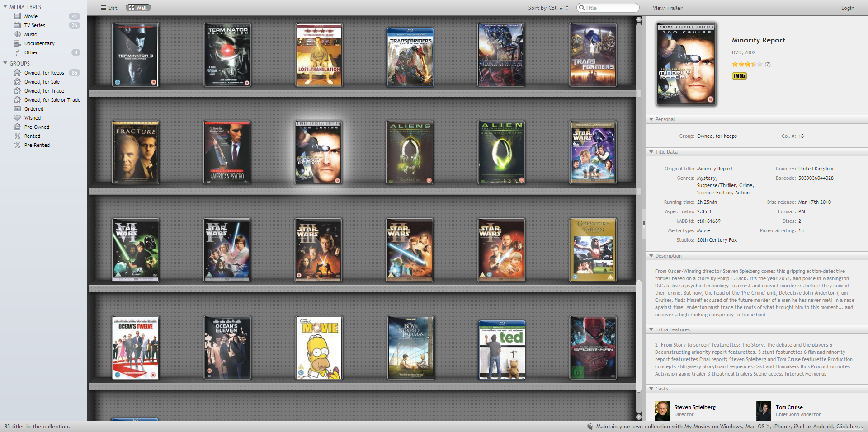Click the Wished heart icon
This screenshot has height=432, width=868.
17,118
